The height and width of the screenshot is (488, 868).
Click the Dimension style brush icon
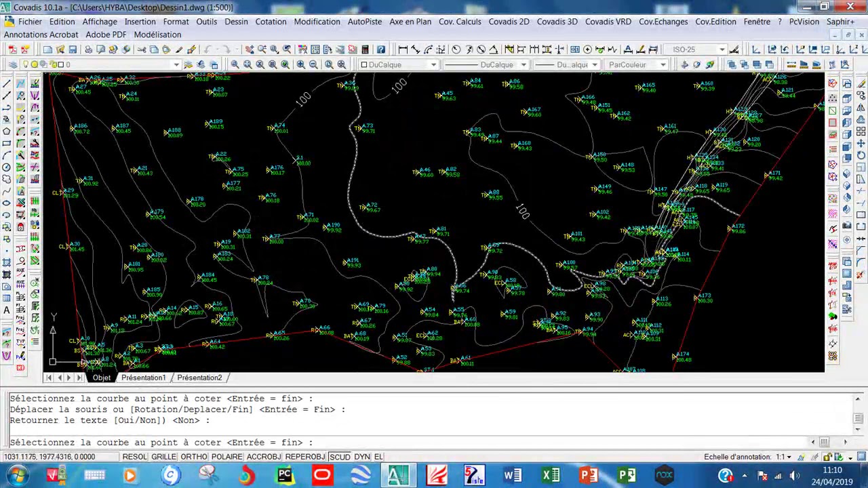(x=734, y=49)
